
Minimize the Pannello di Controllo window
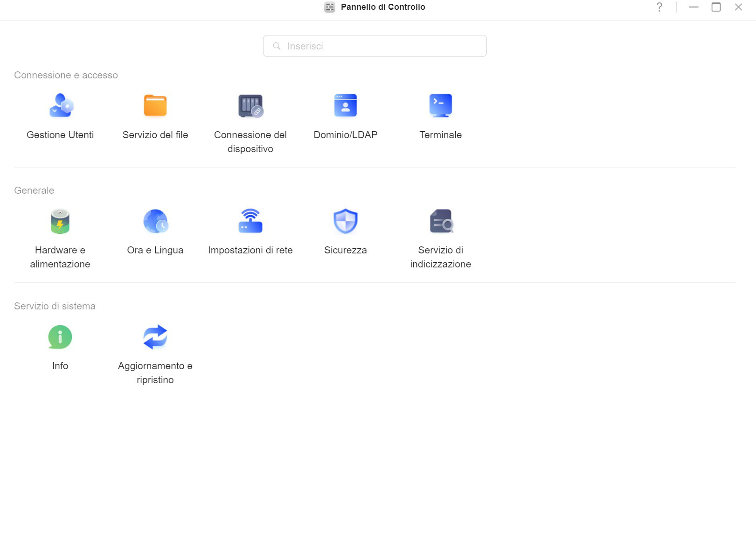(694, 7)
